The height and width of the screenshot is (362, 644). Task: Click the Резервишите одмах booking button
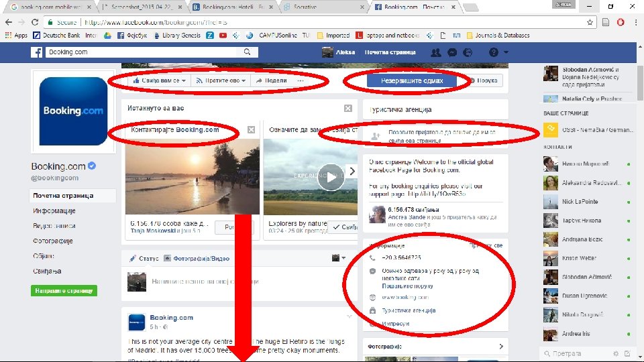pyautogui.click(x=411, y=80)
